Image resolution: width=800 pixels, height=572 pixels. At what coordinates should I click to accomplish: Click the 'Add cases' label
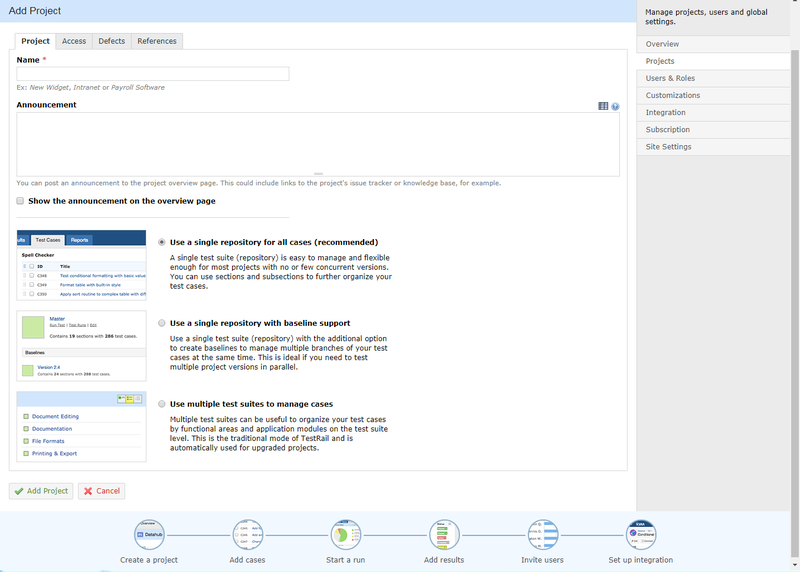point(247,560)
